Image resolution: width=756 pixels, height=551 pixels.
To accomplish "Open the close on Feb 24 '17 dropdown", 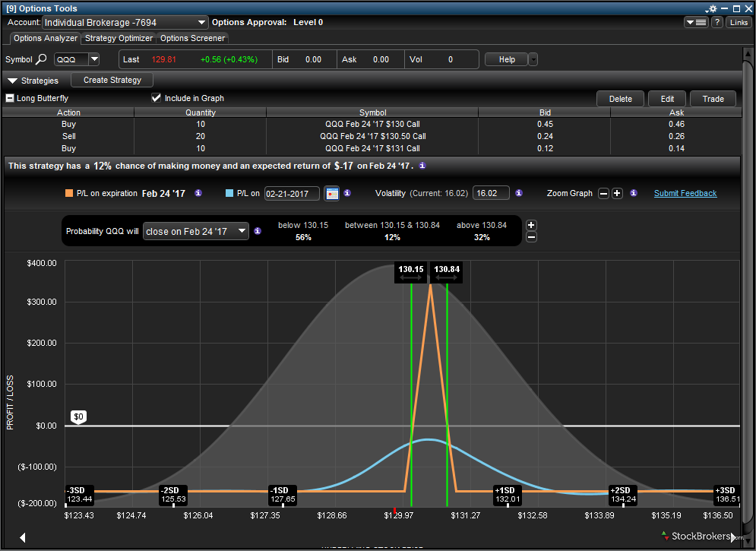I will click(196, 231).
